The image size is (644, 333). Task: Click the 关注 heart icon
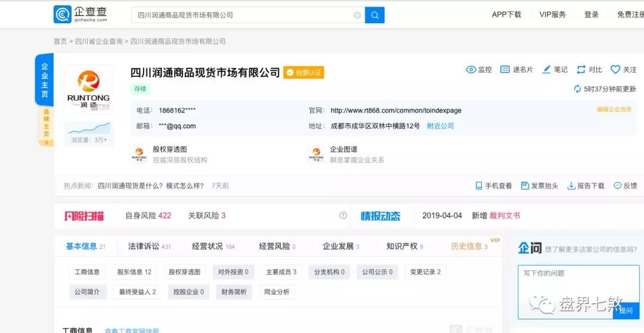(x=615, y=70)
